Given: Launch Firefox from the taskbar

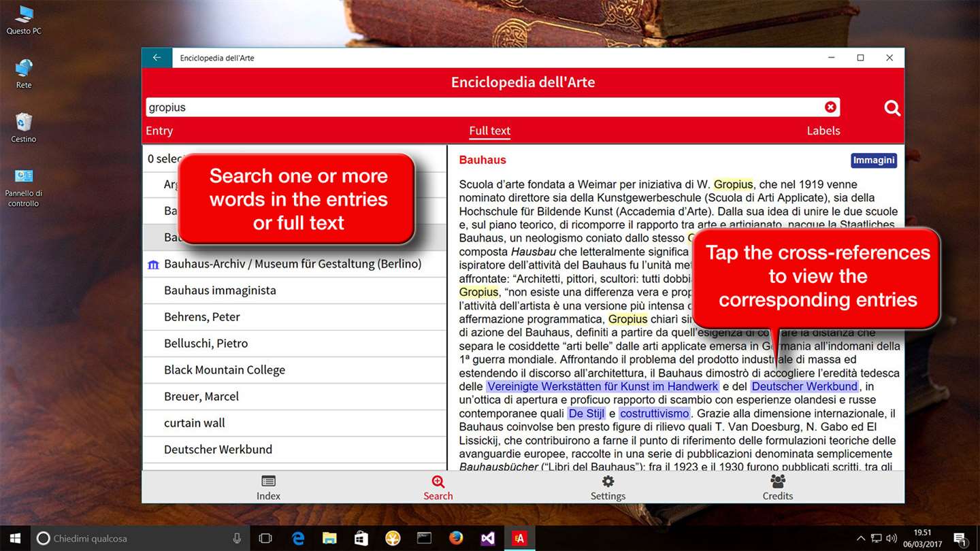Looking at the screenshot, I should (x=456, y=538).
